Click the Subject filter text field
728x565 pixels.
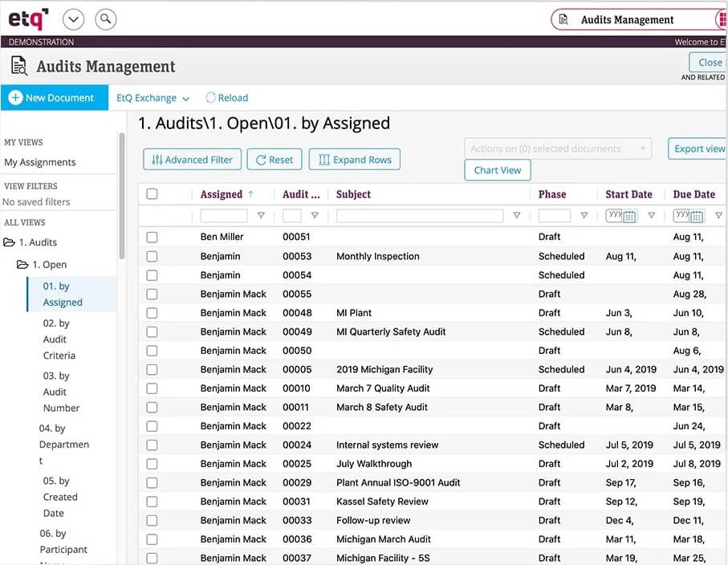(x=420, y=216)
